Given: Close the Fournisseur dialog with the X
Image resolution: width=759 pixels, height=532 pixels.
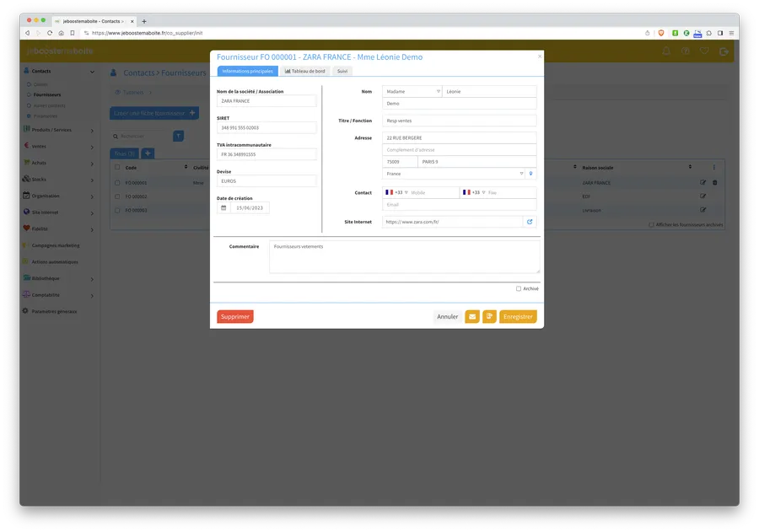Looking at the screenshot, I should [x=540, y=56].
